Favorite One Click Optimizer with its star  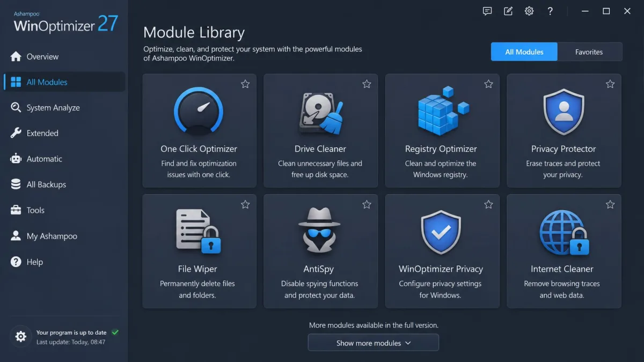[245, 84]
